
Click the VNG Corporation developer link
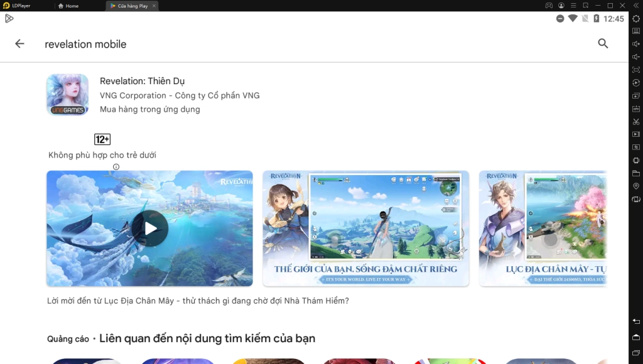tap(179, 95)
